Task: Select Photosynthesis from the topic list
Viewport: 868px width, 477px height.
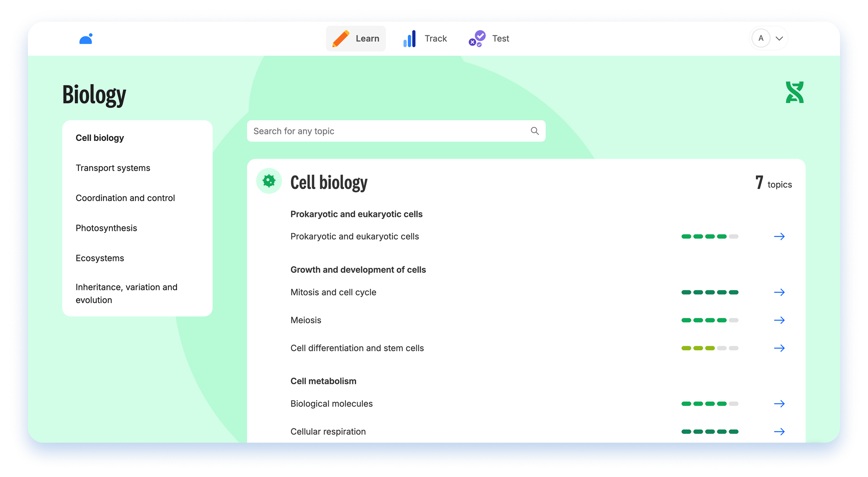Action: click(106, 228)
